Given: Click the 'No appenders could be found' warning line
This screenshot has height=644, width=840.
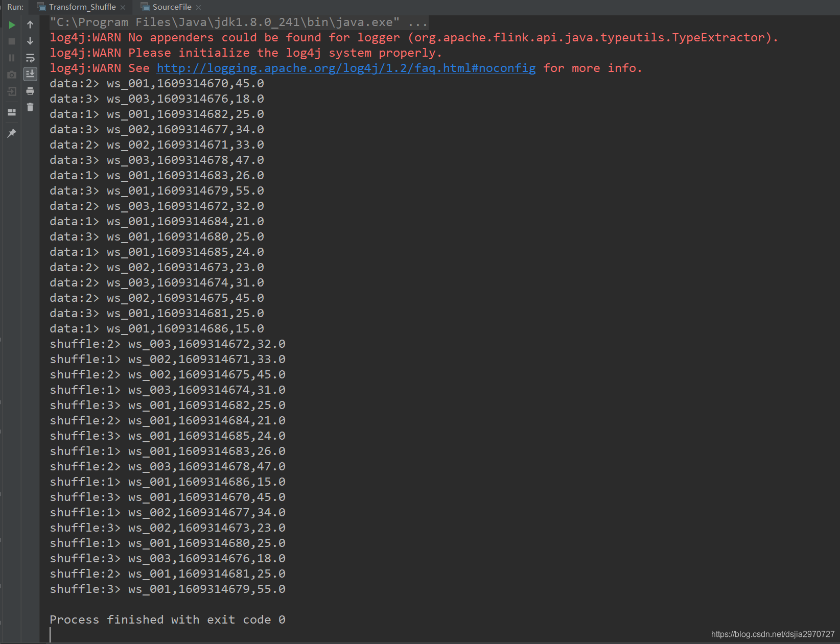Looking at the screenshot, I should [x=413, y=38].
